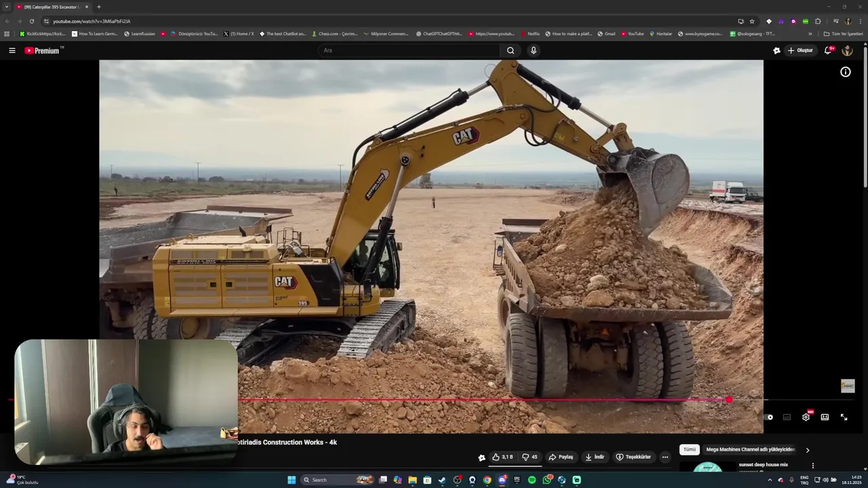Open sunset deep house mix video
The width and height of the screenshot is (868, 488).
pyautogui.click(x=764, y=465)
